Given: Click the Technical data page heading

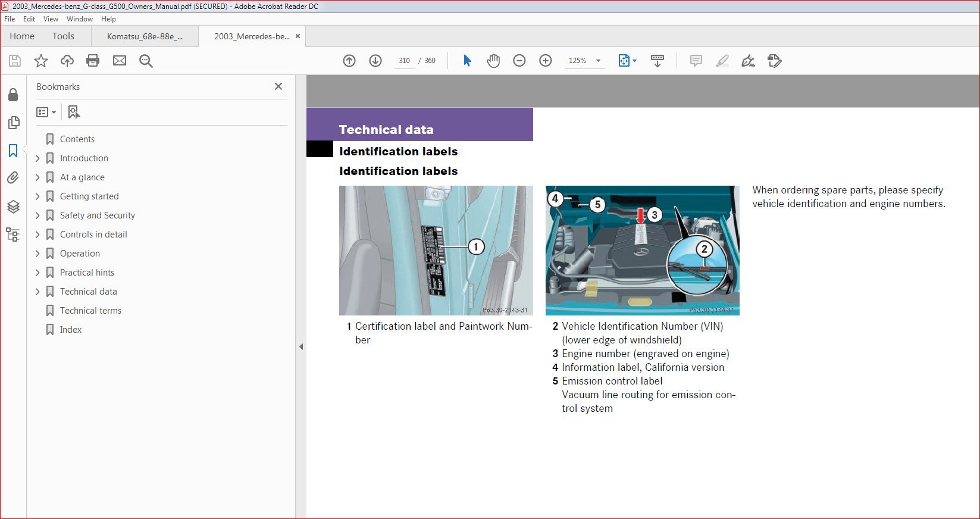Looking at the screenshot, I should (x=386, y=130).
